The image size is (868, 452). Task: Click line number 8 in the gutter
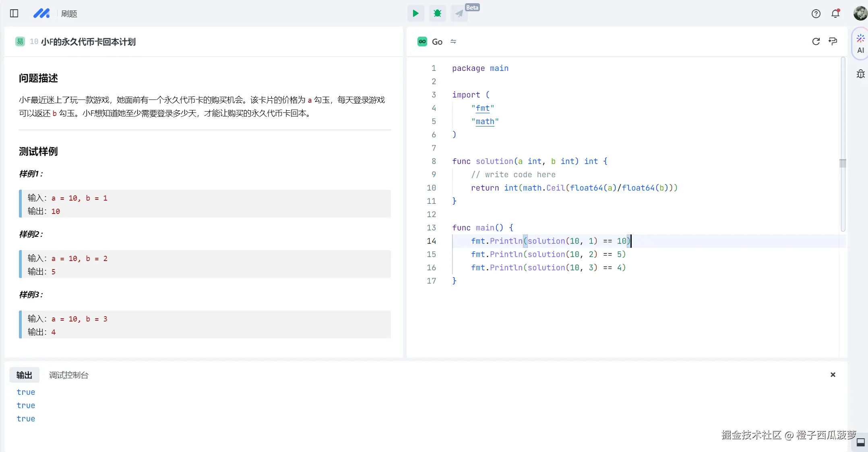pos(434,161)
